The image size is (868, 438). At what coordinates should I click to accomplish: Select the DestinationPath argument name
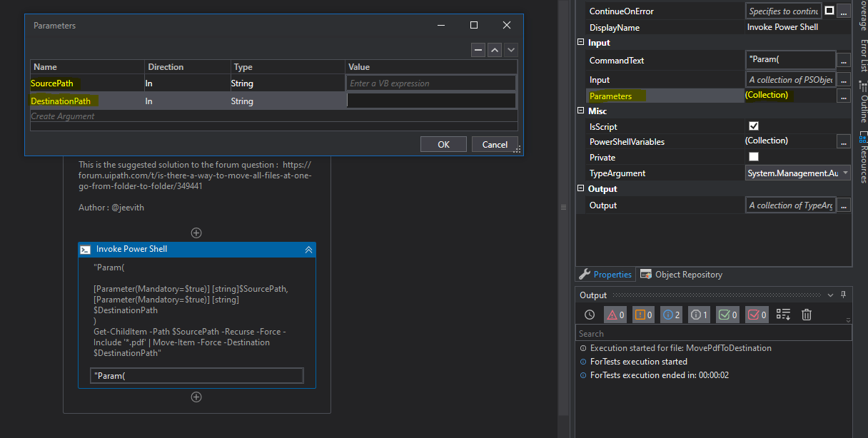pyautogui.click(x=61, y=101)
